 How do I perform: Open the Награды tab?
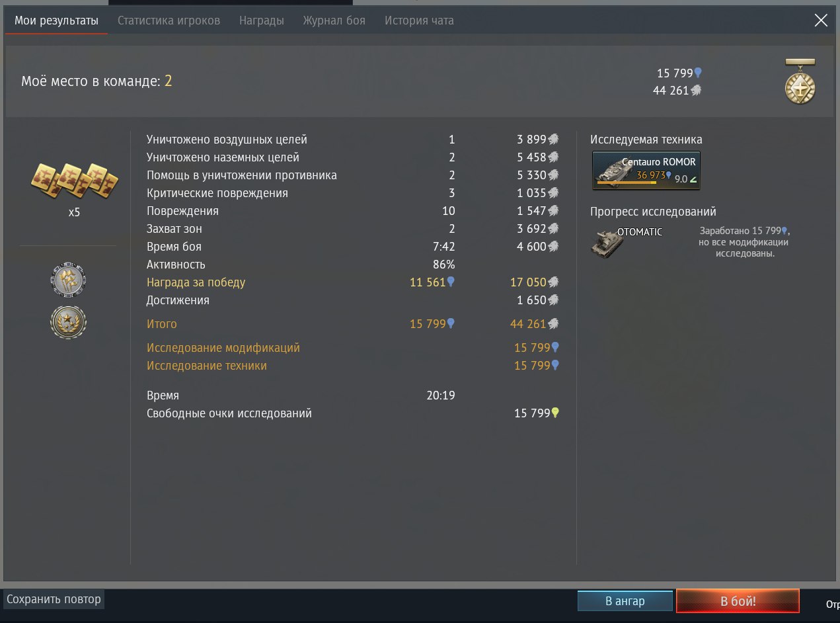coord(262,21)
